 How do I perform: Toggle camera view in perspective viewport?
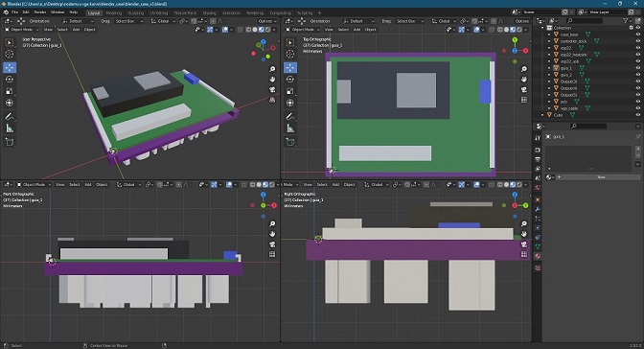pos(272,89)
